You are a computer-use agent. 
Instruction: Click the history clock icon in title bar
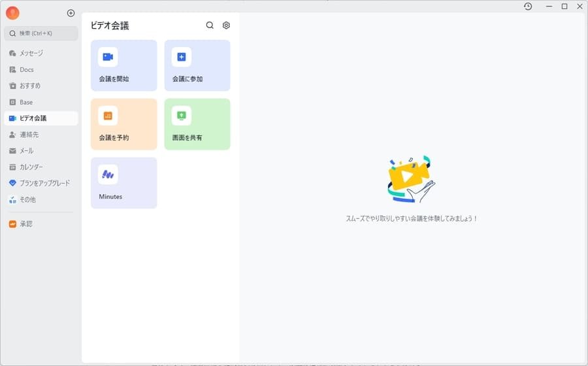point(528,7)
